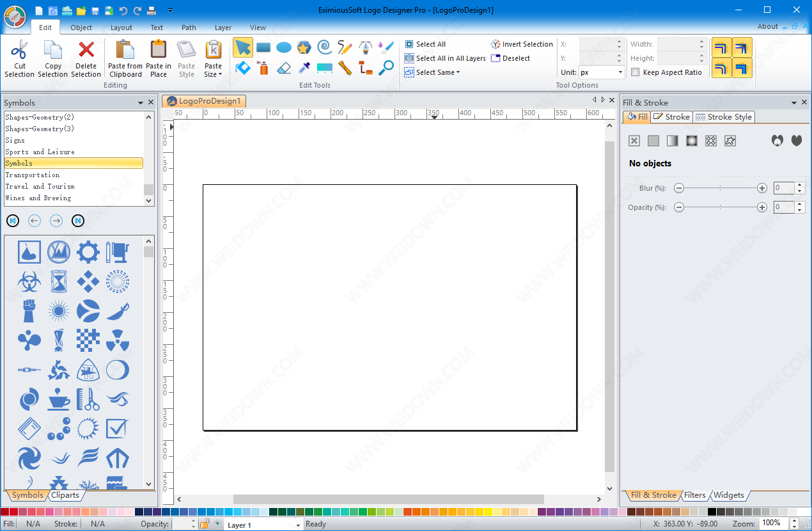Screen dimensions: 812x531
Task: Click plus button on Opacity slider
Action: tap(762, 207)
